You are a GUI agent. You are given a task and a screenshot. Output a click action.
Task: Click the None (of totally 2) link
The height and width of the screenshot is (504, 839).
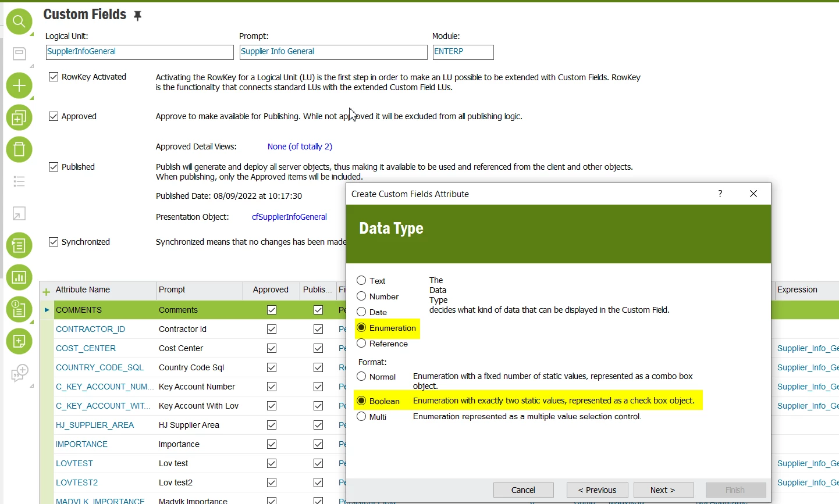(x=300, y=146)
